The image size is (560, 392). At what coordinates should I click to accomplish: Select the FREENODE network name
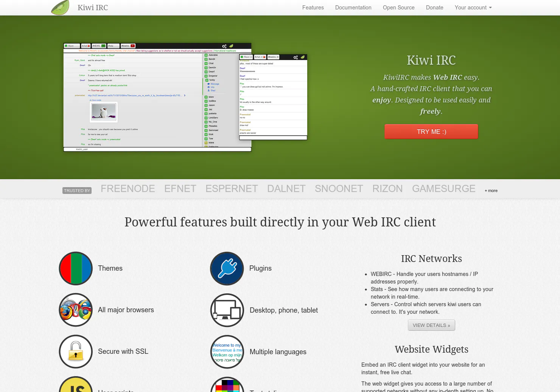click(x=128, y=189)
